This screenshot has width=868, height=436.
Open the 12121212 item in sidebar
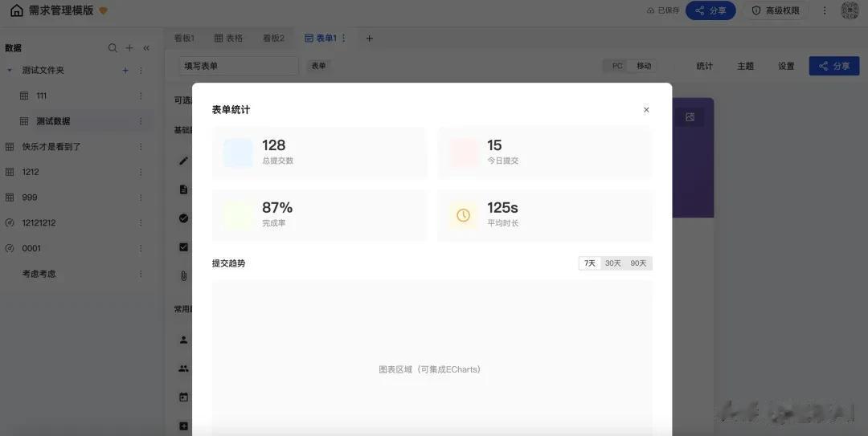[39, 223]
